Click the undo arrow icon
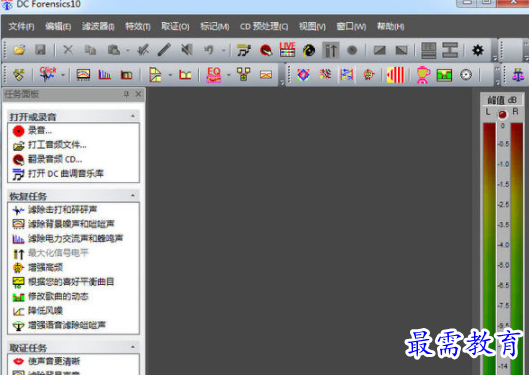This screenshot has width=529, height=375. point(208,50)
